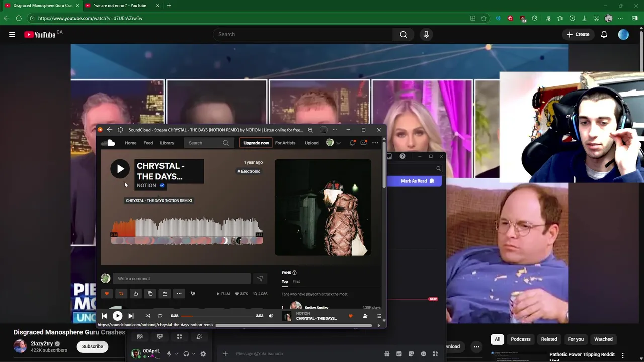
Task: Switch to the "we are not enron" tab
Action: (x=119, y=6)
